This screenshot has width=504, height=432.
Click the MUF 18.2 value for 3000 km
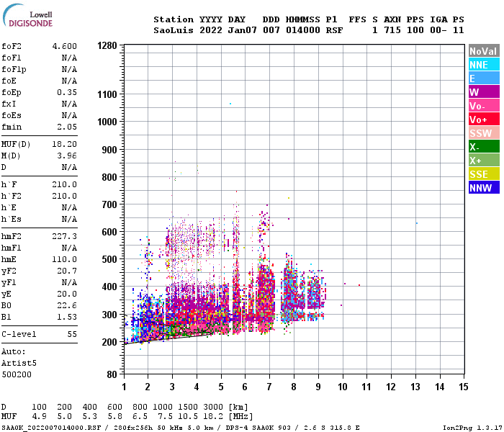pyautogui.click(x=213, y=416)
